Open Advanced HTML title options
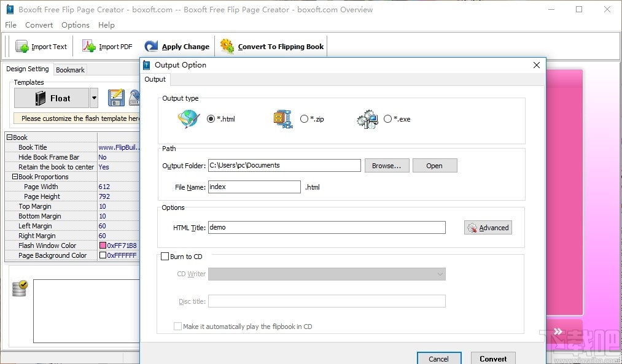 click(x=488, y=227)
